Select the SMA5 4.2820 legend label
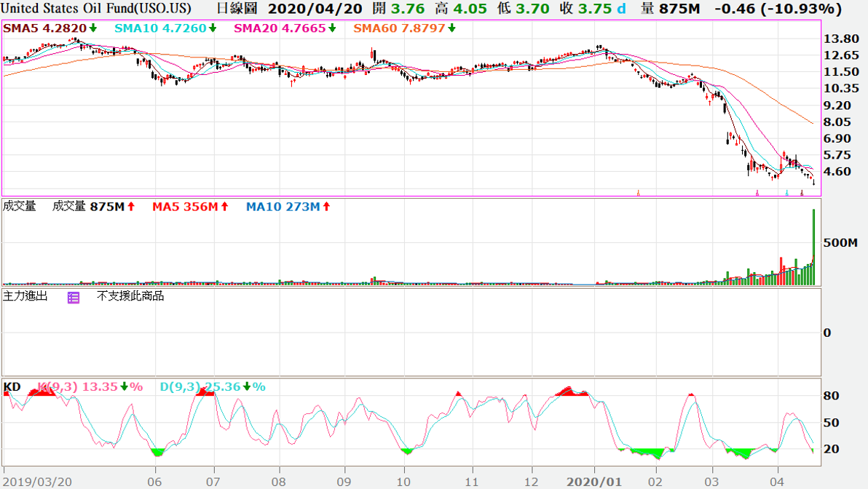Image resolution: width=868 pixels, height=489 pixels. coord(45,28)
